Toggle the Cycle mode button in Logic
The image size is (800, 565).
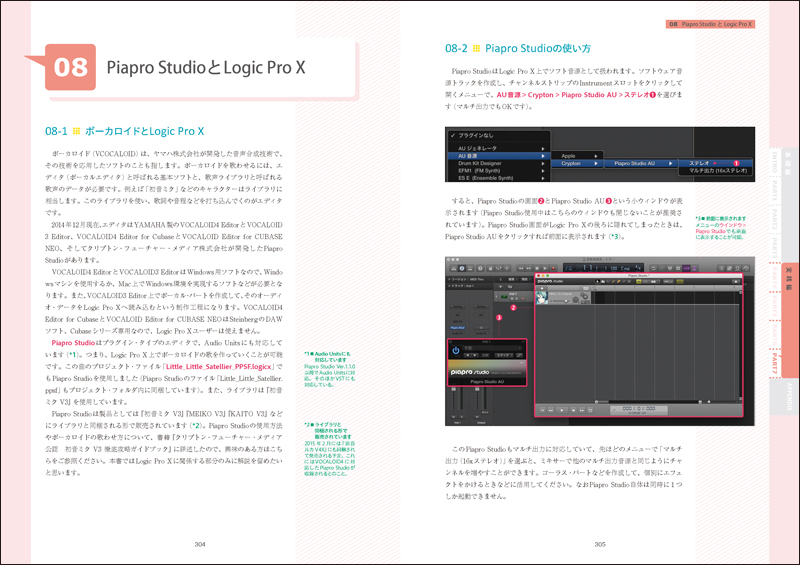pyautogui.click(x=654, y=268)
